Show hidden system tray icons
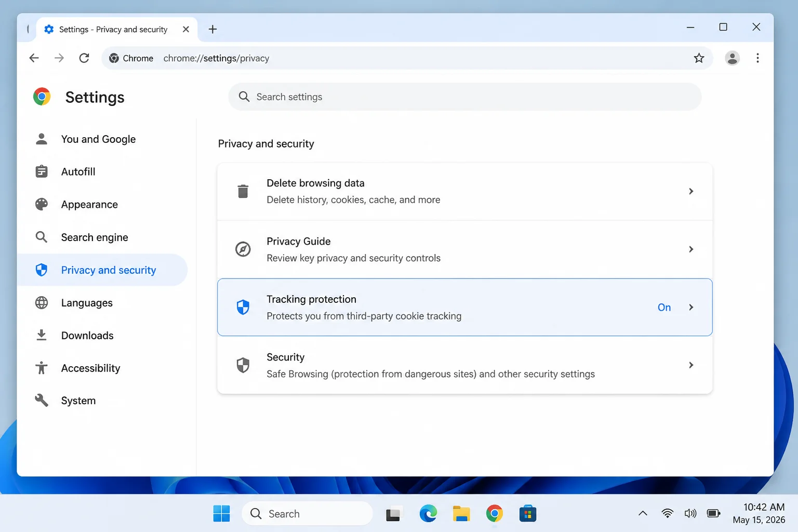The height and width of the screenshot is (532, 798). 643,513
